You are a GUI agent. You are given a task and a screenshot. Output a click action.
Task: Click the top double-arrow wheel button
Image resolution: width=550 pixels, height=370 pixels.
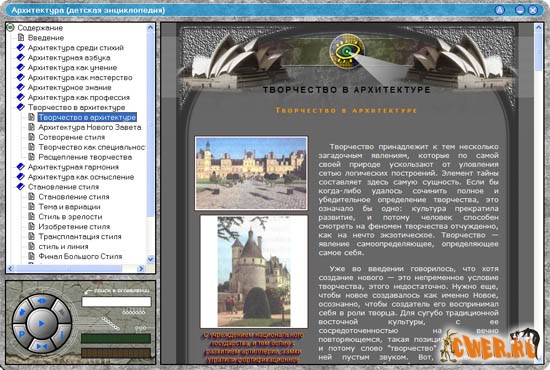coord(42,301)
